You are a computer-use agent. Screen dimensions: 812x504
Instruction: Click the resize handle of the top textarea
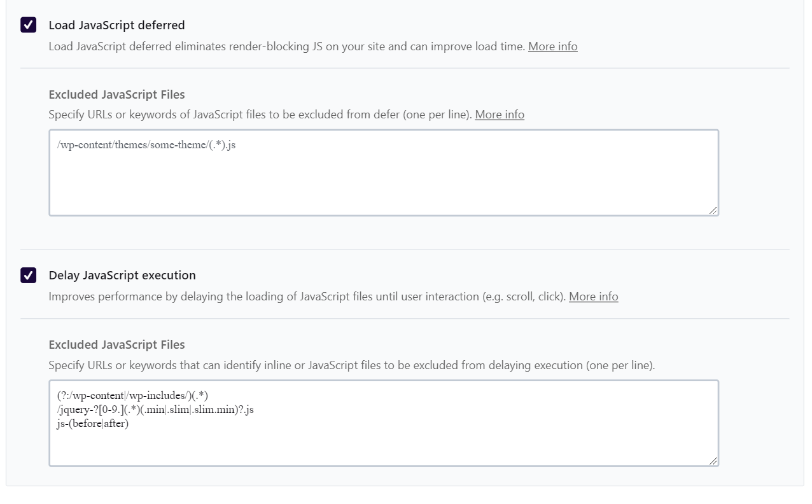click(714, 210)
